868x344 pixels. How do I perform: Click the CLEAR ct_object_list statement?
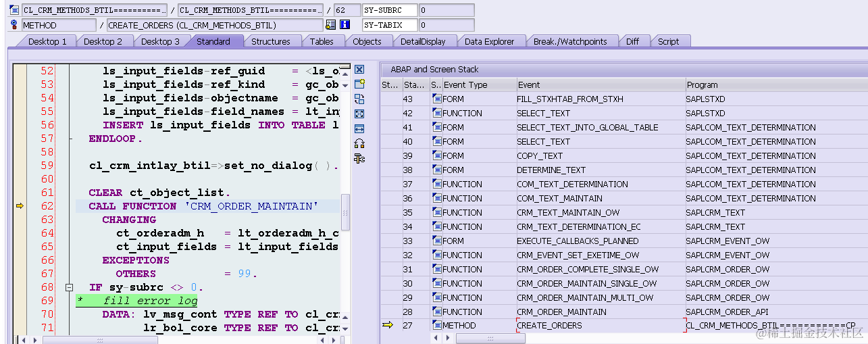(159, 193)
